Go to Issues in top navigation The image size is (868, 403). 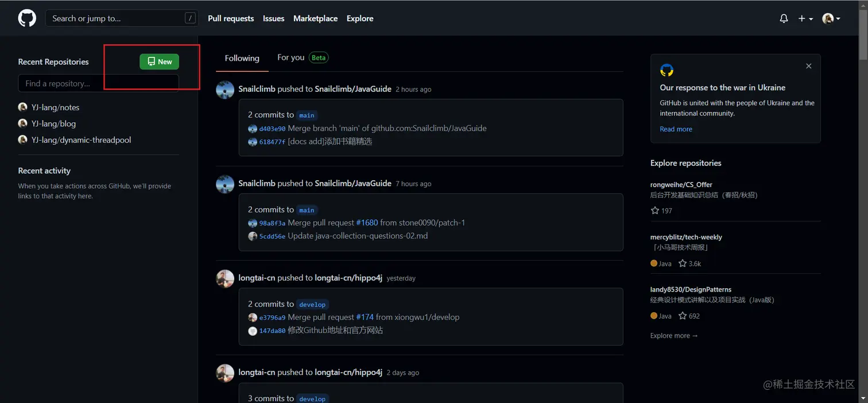coord(273,18)
